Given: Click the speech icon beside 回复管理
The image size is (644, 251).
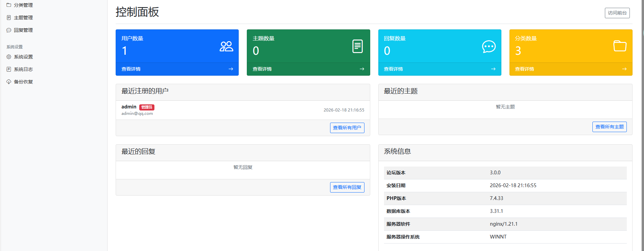Looking at the screenshot, I should [9, 30].
